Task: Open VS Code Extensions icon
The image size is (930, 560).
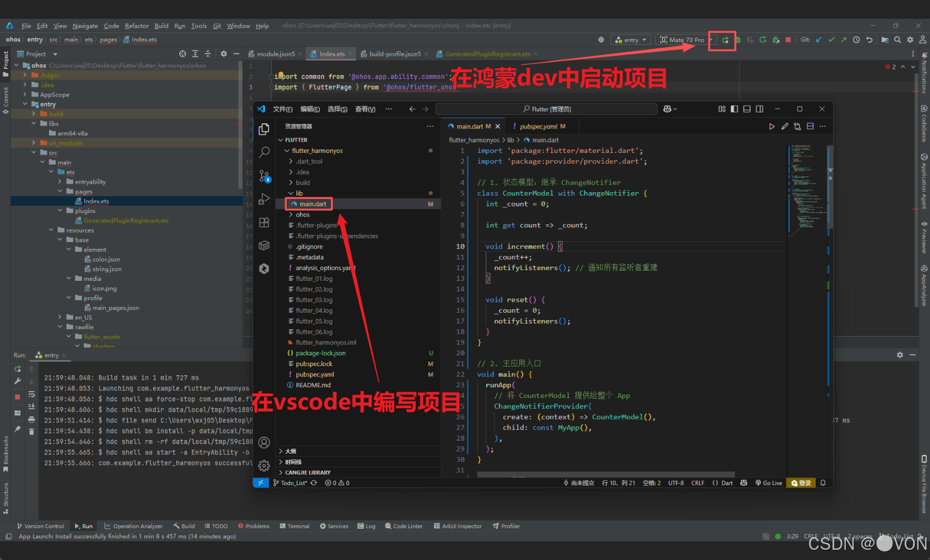Action: point(264,222)
